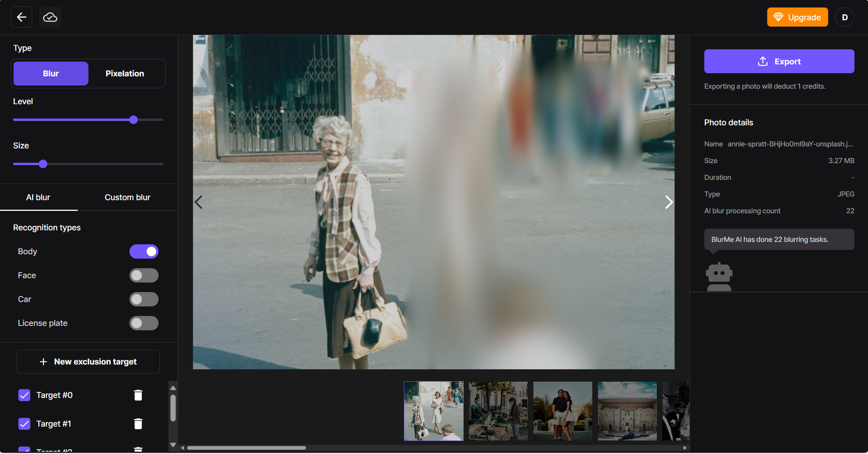Switch to the AI blur tab
868x454 pixels.
38,197
